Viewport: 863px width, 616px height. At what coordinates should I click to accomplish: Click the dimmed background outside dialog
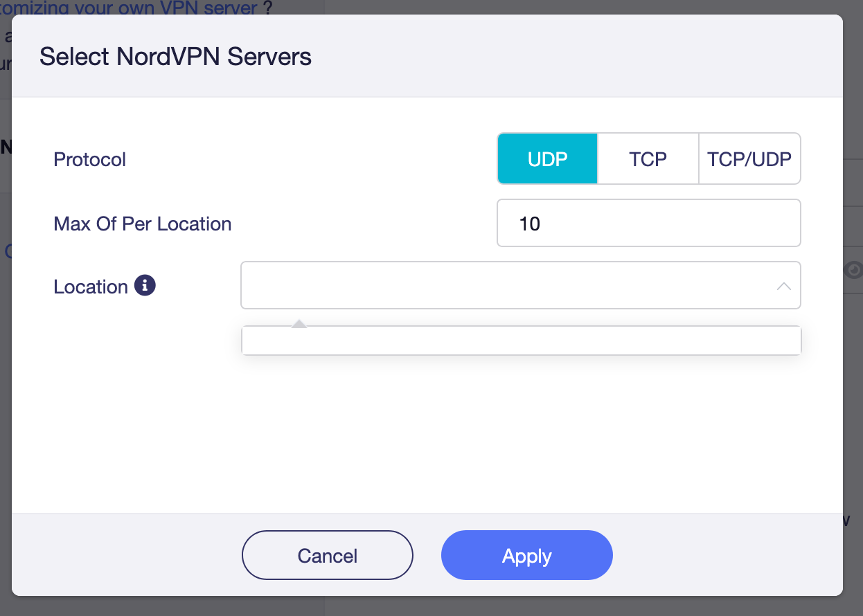(x=853, y=415)
